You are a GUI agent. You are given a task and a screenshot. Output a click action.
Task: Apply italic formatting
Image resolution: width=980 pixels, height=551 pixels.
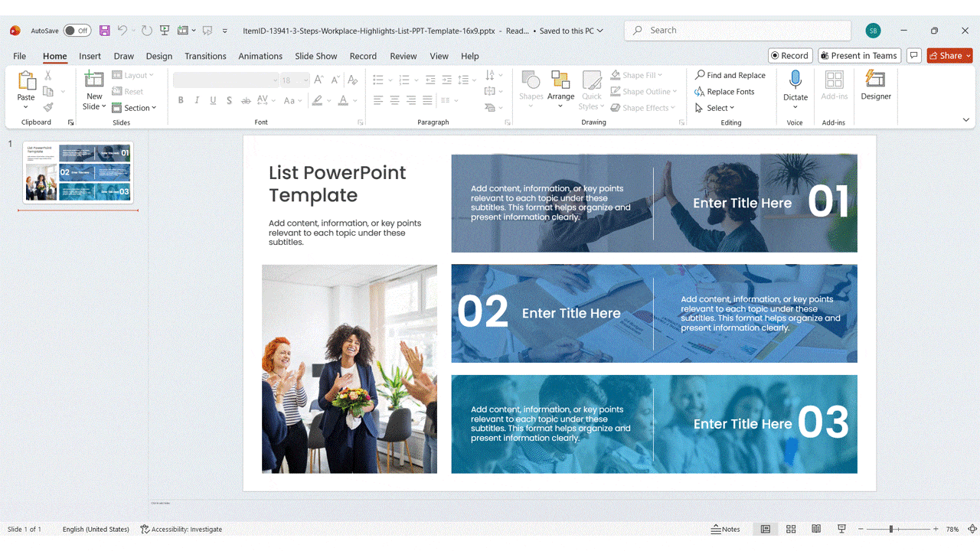[197, 99]
